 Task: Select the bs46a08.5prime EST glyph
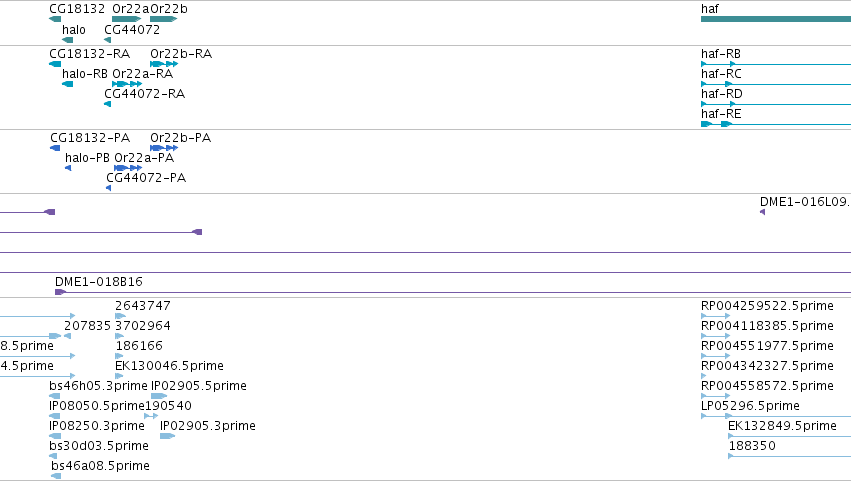coord(56,476)
